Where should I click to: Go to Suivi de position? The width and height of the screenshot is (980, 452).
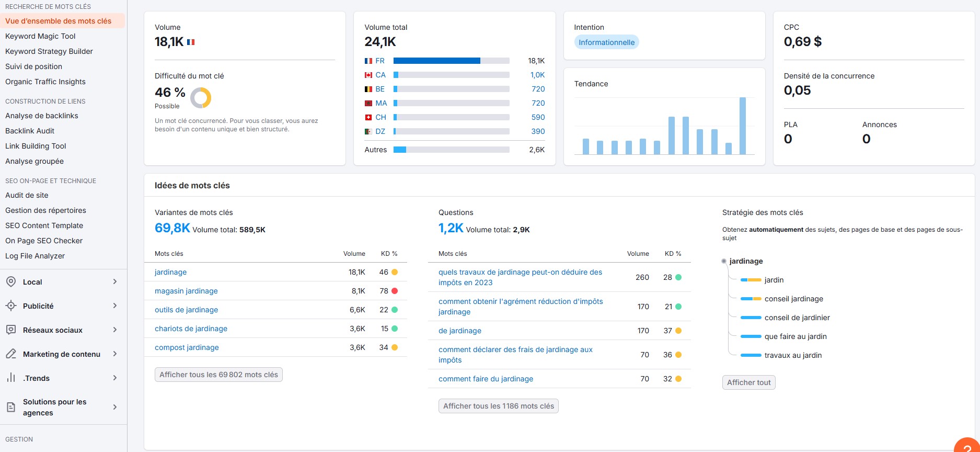coord(33,66)
